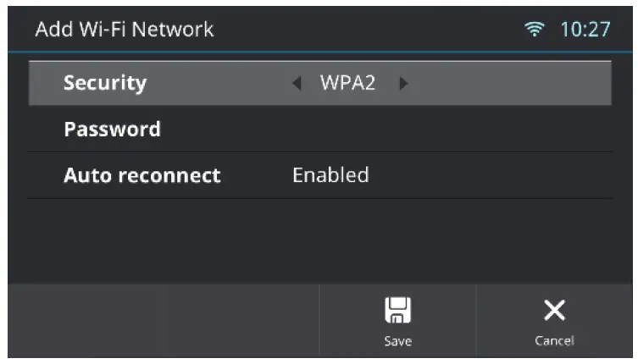The image size is (638, 364).
Task: Click the Save text label
Action: pyautogui.click(x=397, y=341)
